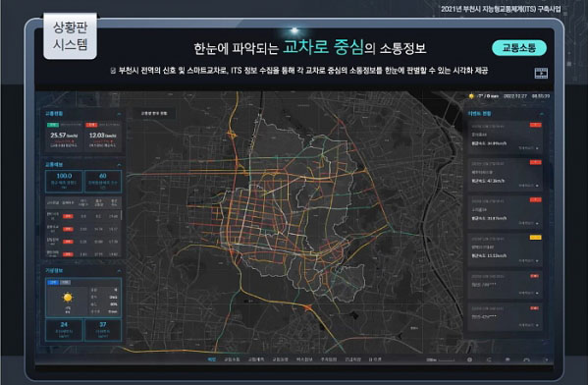Image resolution: width=588 pixels, height=385 pixels.
Task: Select the first highlighted tab in the bottom menu
Action: [212, 359]
